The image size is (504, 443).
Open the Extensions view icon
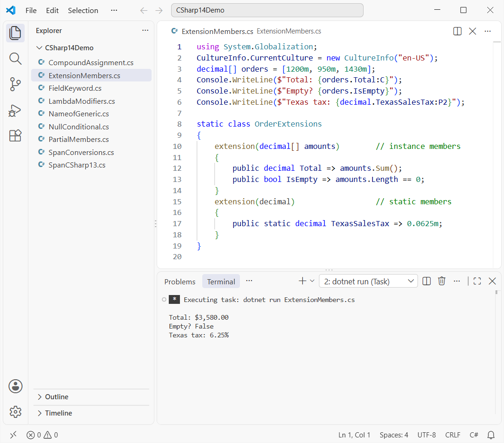click(x=15, y=136)
